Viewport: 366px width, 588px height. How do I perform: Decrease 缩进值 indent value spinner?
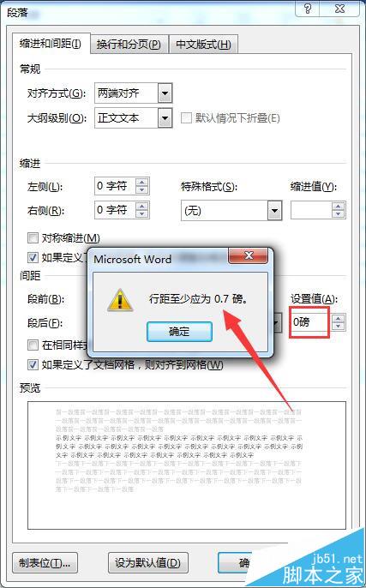[x=339, y=214]
